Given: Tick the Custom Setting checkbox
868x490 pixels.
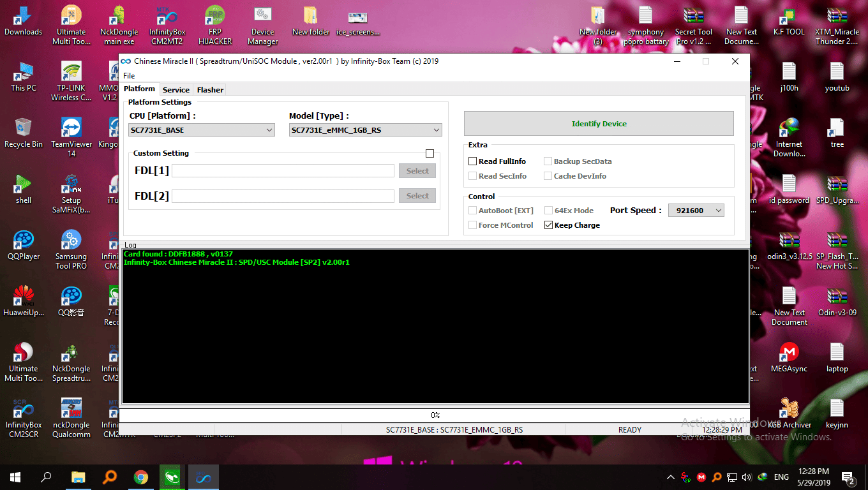Looking at the screenshot, I should tap(430, 153).
